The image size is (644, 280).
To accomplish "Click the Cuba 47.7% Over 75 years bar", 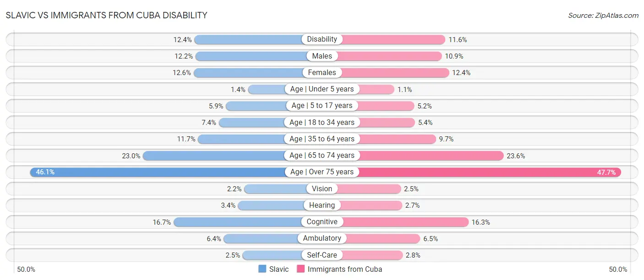I will tap(490, 172).
